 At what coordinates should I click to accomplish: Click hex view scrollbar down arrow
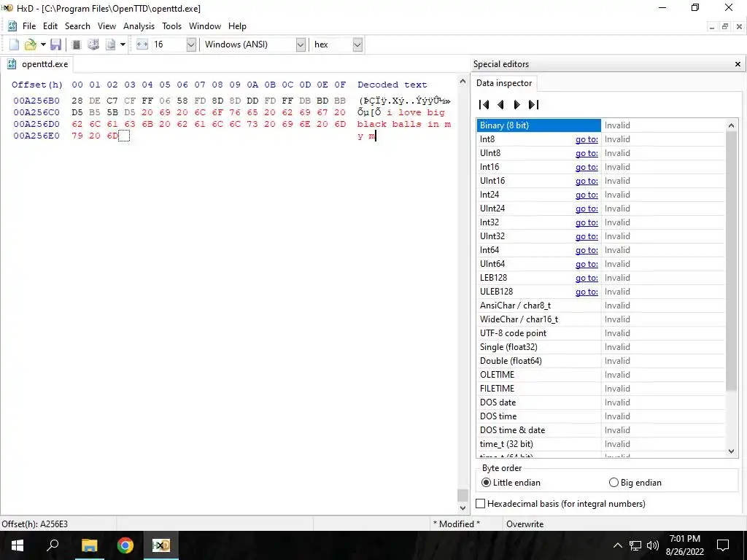[462, 508]
